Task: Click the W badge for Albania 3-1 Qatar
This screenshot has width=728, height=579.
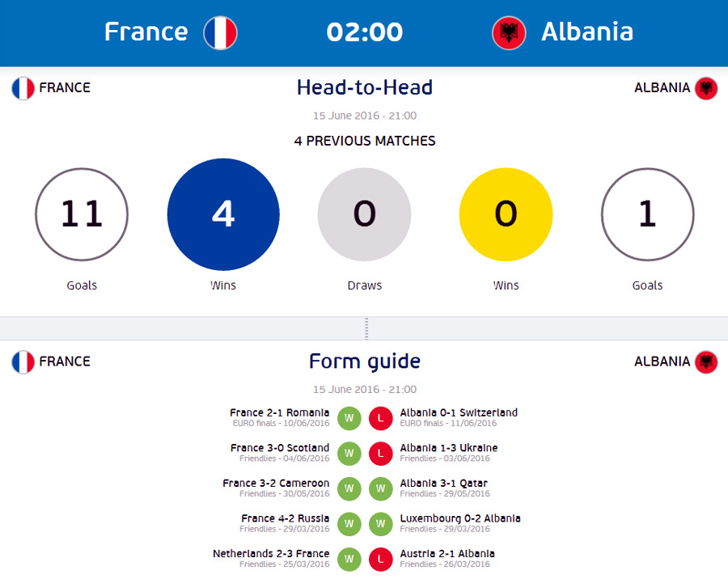Action: tap(381, 488)
